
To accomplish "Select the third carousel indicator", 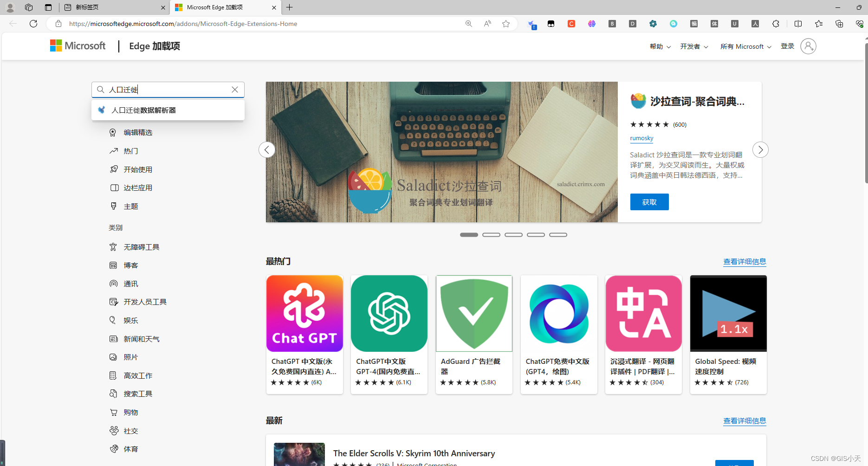I will click(513, 235).
